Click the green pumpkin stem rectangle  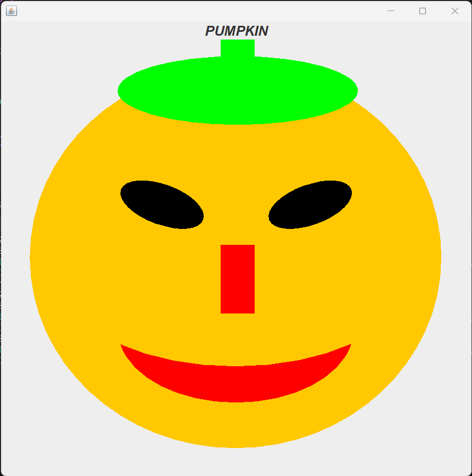coord(237,48)
